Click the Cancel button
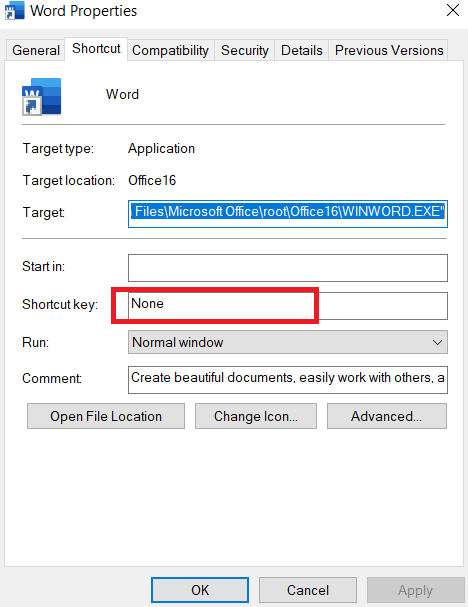This screenshot has height=607, width=468. click(x=308, y=590)
